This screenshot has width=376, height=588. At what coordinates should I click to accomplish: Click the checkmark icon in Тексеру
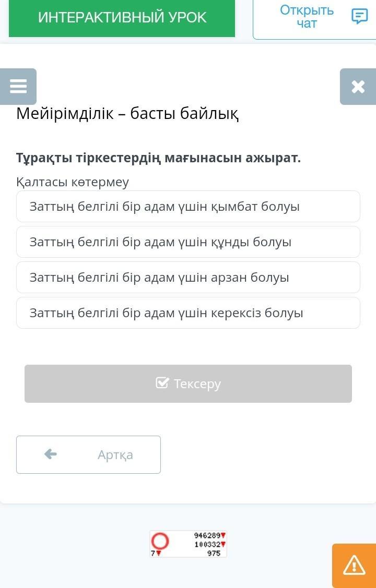click(x=162, y=383)
